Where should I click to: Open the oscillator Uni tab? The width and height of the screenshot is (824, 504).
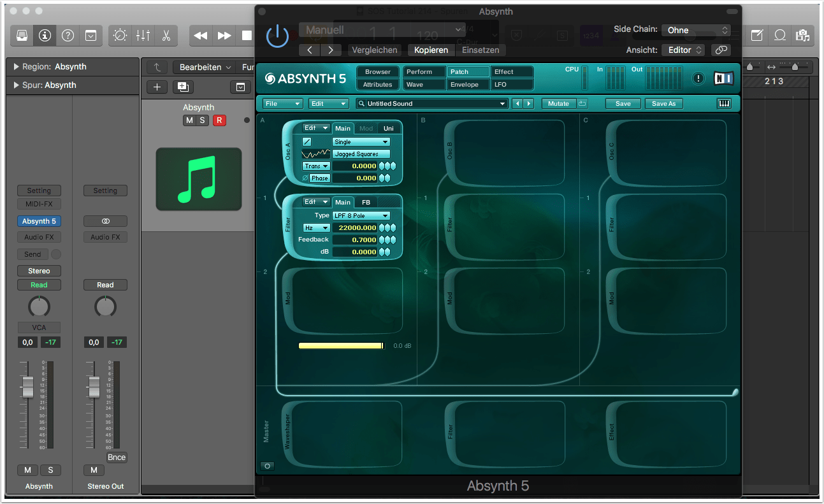tap(388, 129)
